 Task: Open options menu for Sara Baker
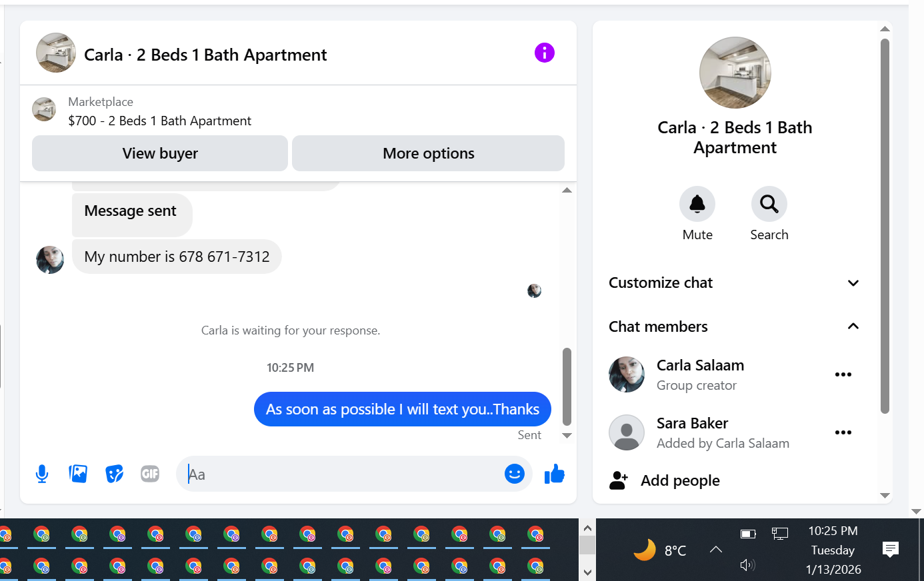[x=843, y=432]
